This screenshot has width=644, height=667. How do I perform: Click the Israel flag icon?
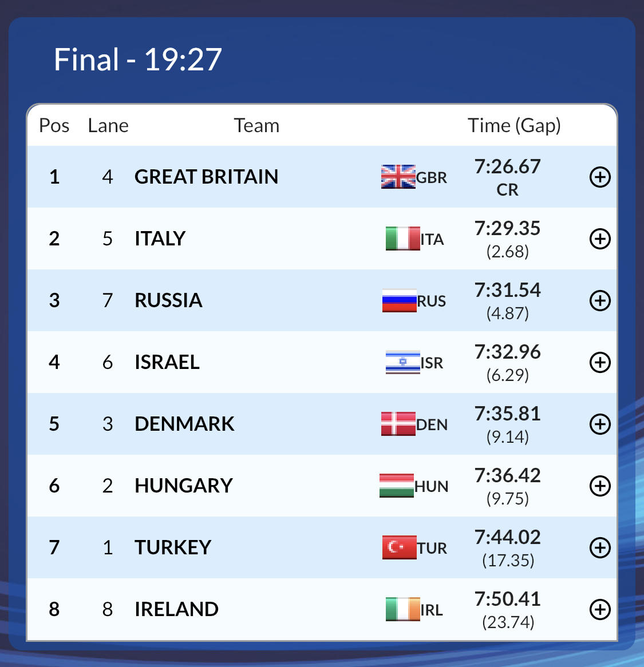(403, 362)
